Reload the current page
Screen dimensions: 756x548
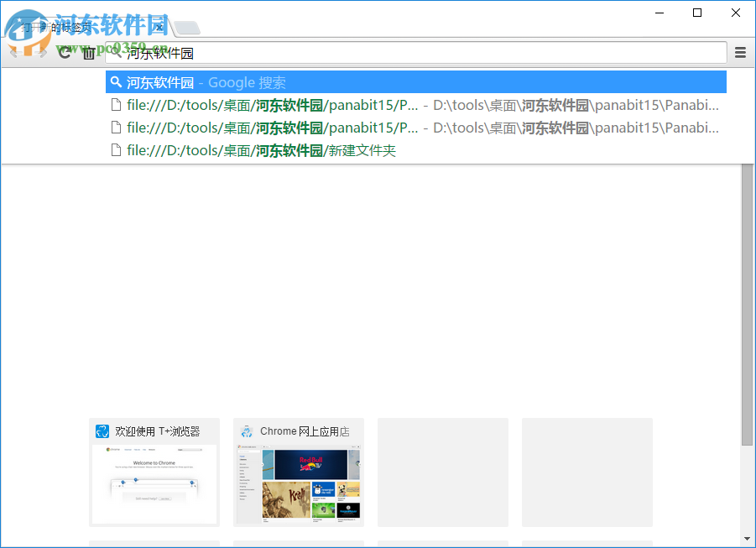(x=65, y=52)
